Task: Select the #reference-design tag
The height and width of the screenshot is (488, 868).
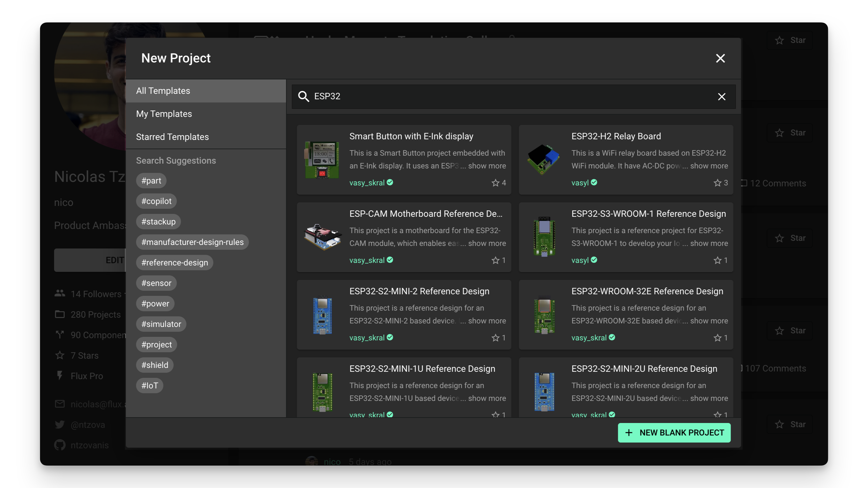Action: pos(175,263)
